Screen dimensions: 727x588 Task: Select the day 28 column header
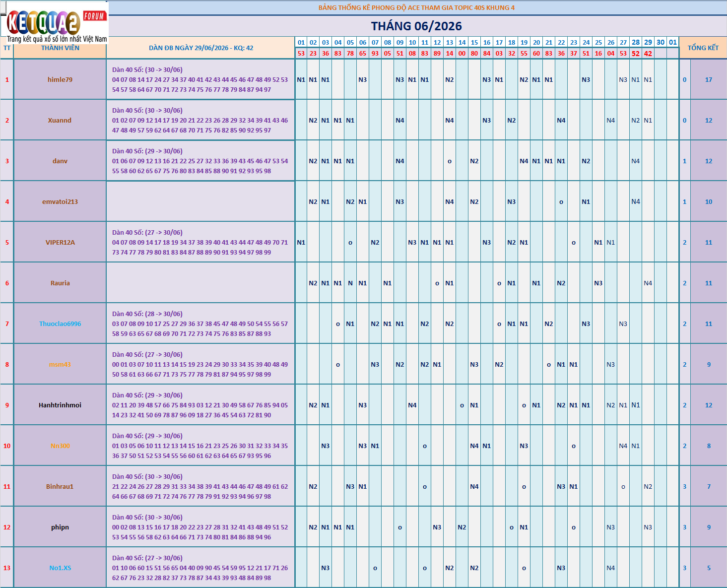(x=636, y=42)
